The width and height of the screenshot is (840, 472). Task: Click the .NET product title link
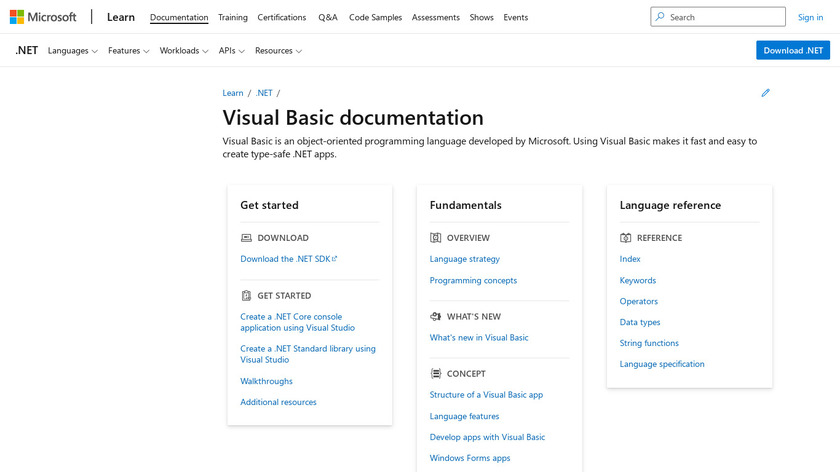(x=26, y=50)
